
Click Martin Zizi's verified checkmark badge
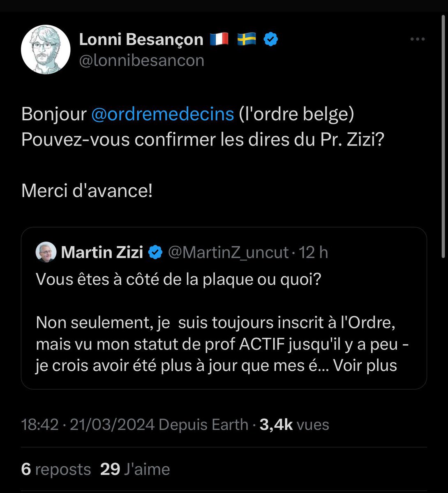tap(155, 252)
